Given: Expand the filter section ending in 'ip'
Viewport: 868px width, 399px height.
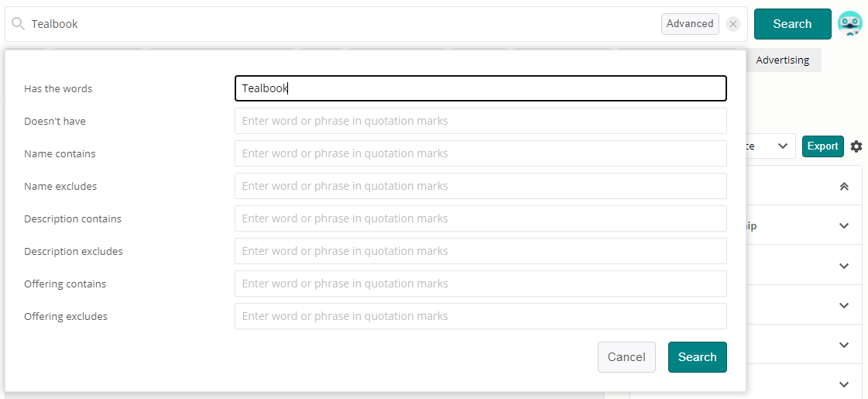Looking at the screenshot, I should 844,226.
